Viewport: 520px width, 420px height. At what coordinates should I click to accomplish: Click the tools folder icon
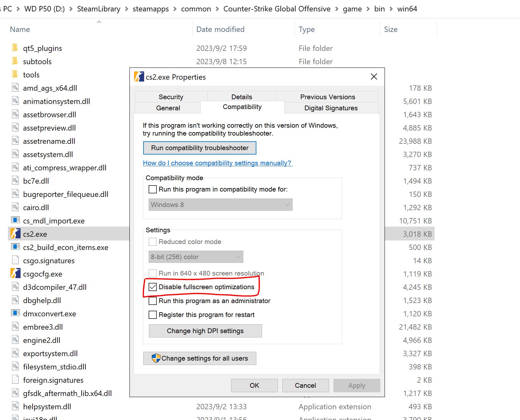point(15,75)
